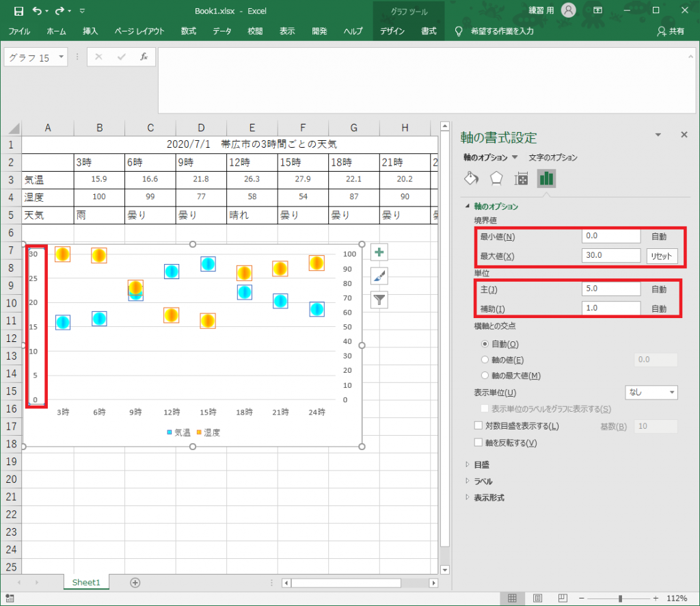Open the ファイル menu tab
The image size is (700, 606).
(x=19, y=31)
